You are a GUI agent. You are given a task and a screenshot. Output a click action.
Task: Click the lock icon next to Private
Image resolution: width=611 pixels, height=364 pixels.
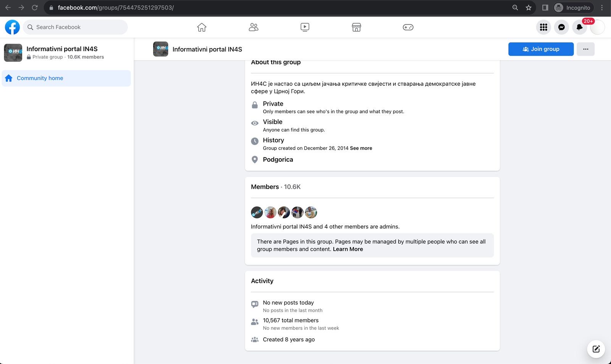click(255, 105)
